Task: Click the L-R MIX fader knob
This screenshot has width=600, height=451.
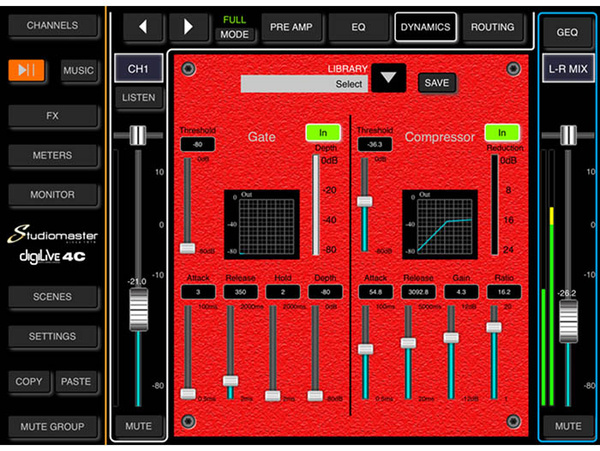Action: pyautogui.click(x=569, y=321)
